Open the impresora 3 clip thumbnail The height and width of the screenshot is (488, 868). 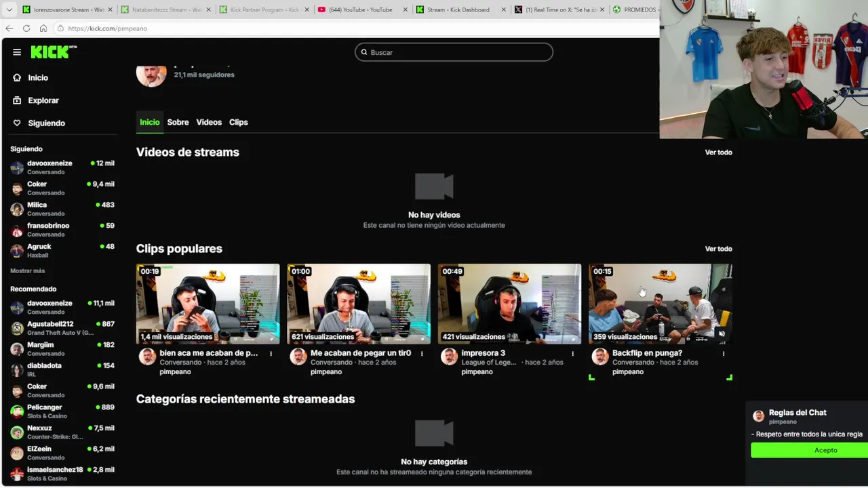509,304
